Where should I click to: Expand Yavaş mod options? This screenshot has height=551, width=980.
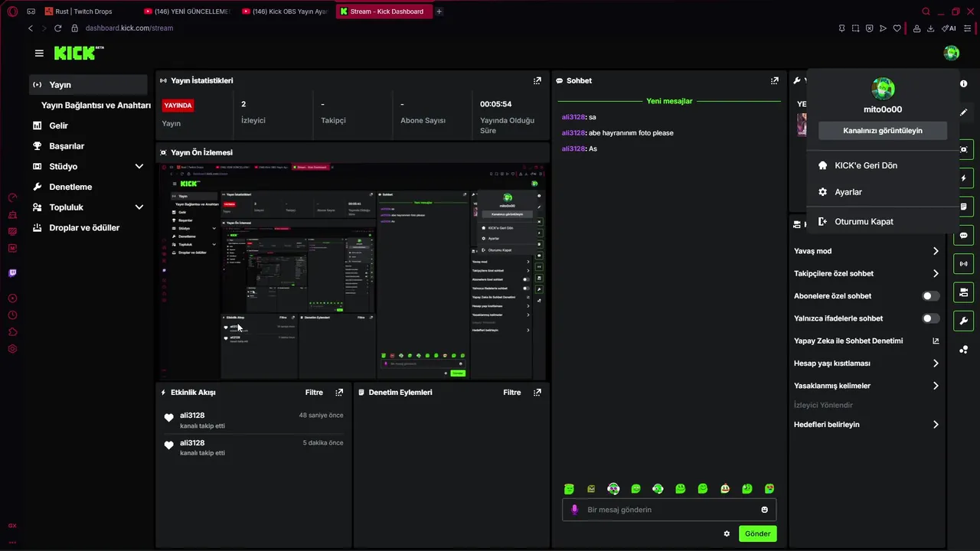[x=936, y=251]
